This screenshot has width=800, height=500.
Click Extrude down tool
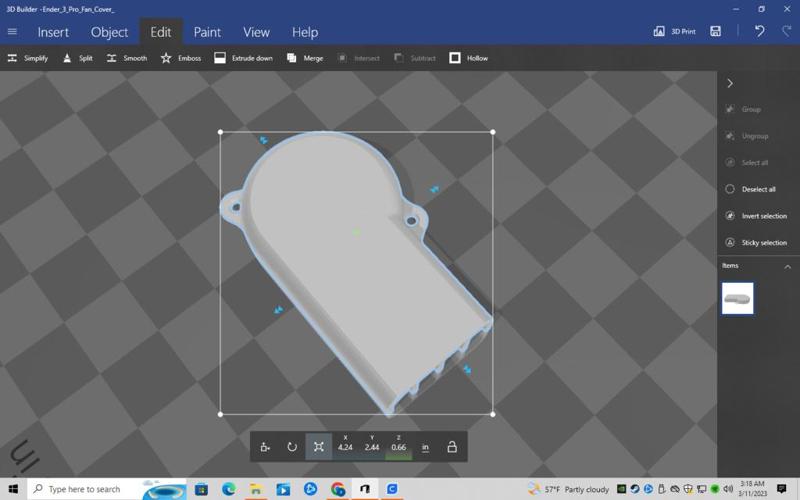pyautogui.click(x=243, y=58)
